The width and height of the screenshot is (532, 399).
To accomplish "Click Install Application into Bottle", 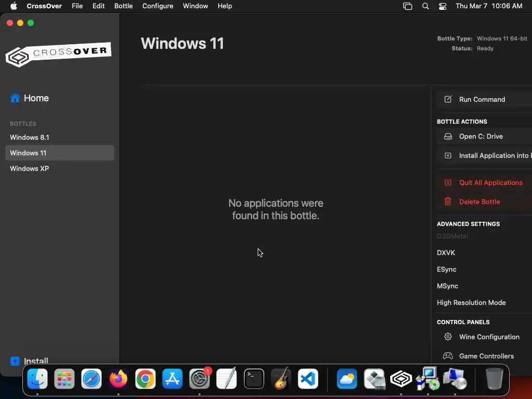I will coord(484,156).
